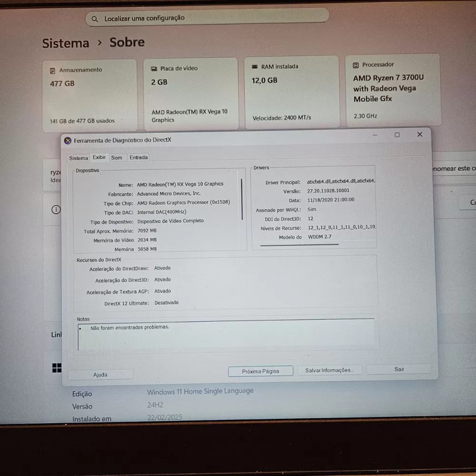Click 'Ativado' next to Aceleração do DirectDraw
The width and height of the screenshot is (476, 476).
(x=162, y=268)
